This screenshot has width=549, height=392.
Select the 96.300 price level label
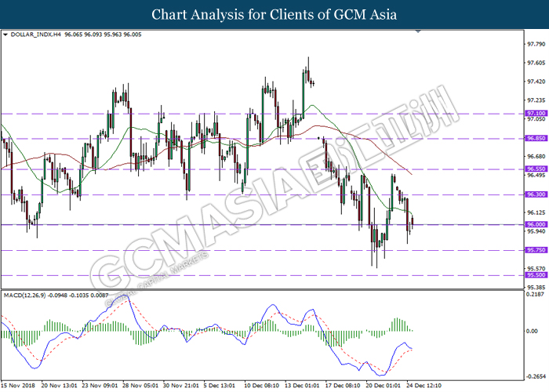pos(536,194)
